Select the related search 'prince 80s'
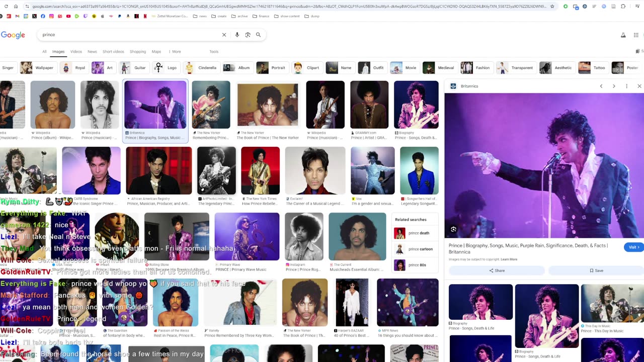 pyautogui.click(x=415, y=265)
